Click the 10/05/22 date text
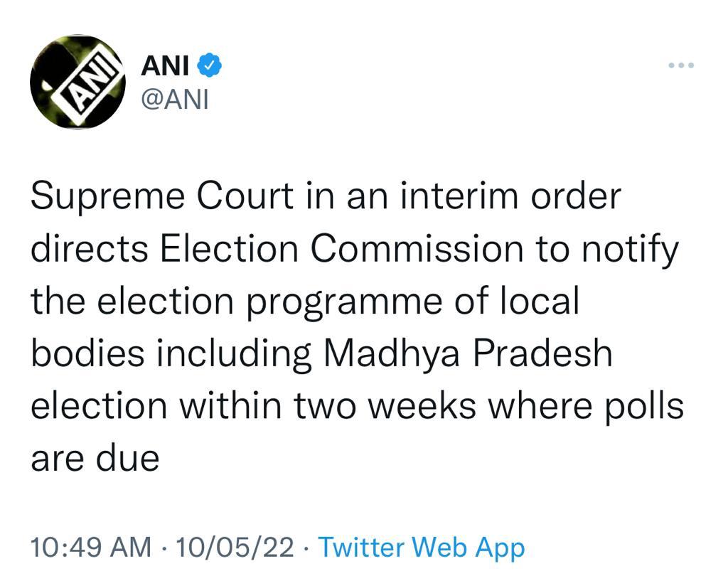 (x=235, y=548)
